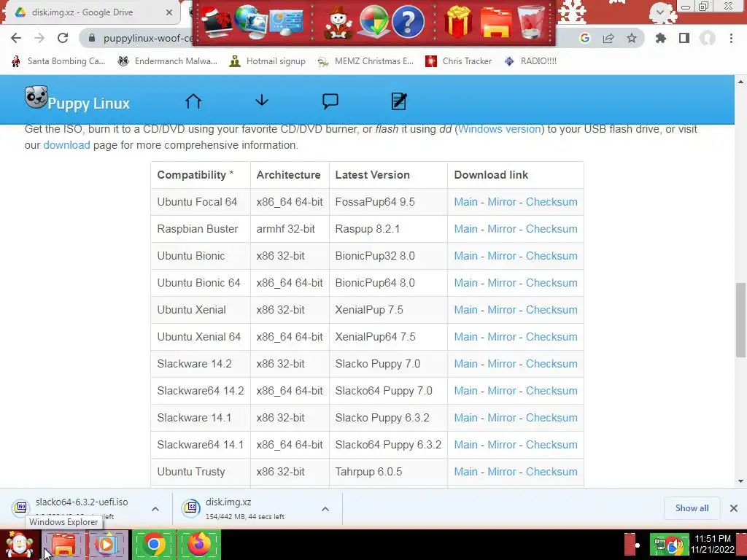Click the network and volume tray icon
747x560 pixels.
click(669, 545)
